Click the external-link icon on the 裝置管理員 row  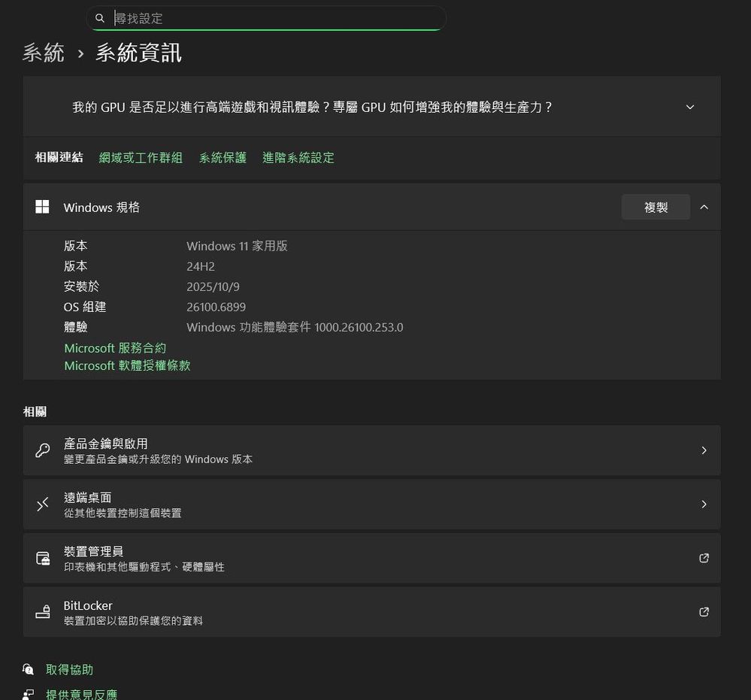pos(704,558)
